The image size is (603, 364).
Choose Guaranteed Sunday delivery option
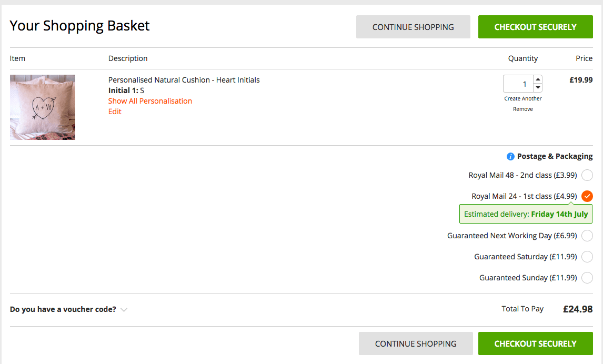pyautogui.click(x=587, y=278)
